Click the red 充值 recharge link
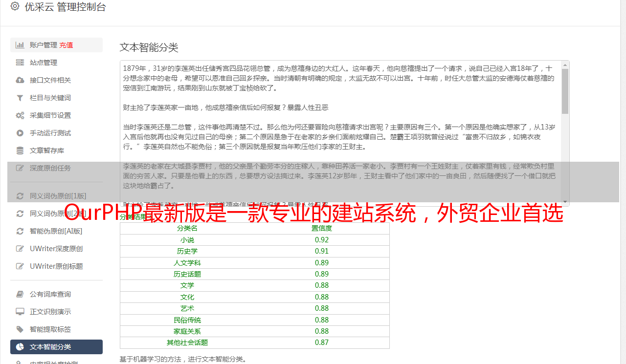The image size is (626, 364). pyautogui.click(x=66, y=45)
